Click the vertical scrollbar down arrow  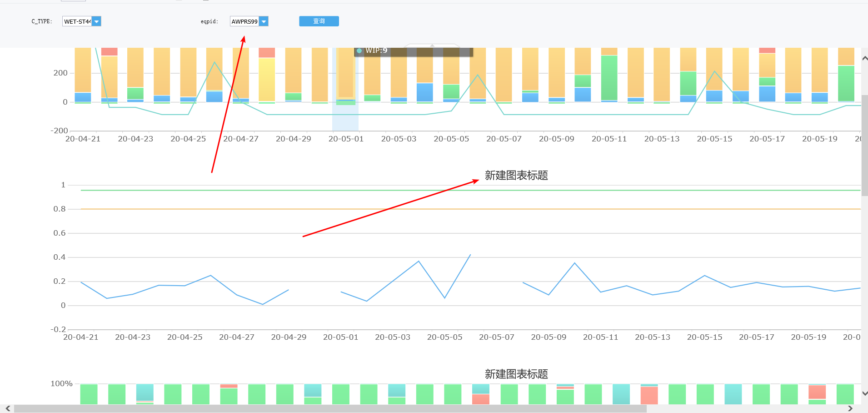(864, 393)
